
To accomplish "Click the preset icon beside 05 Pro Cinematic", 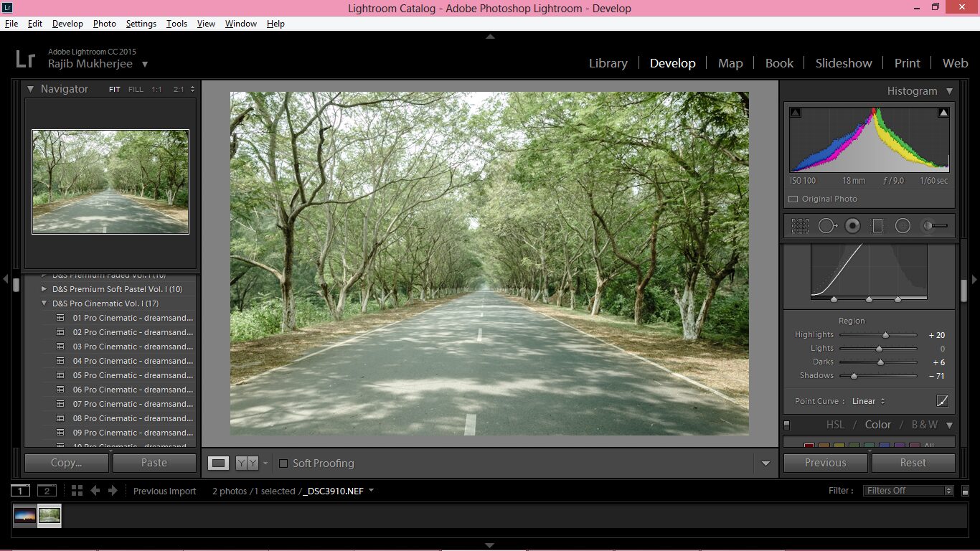I will coord(60,375).
